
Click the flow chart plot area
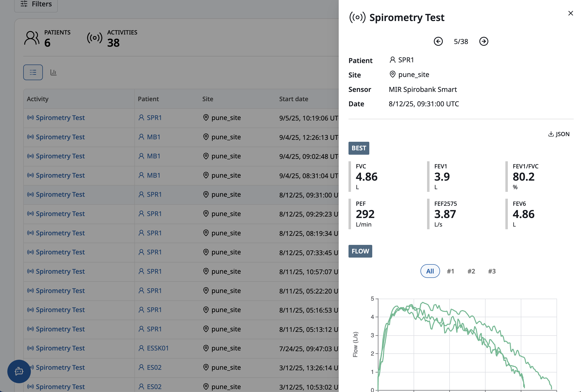(x=467, y=345)
